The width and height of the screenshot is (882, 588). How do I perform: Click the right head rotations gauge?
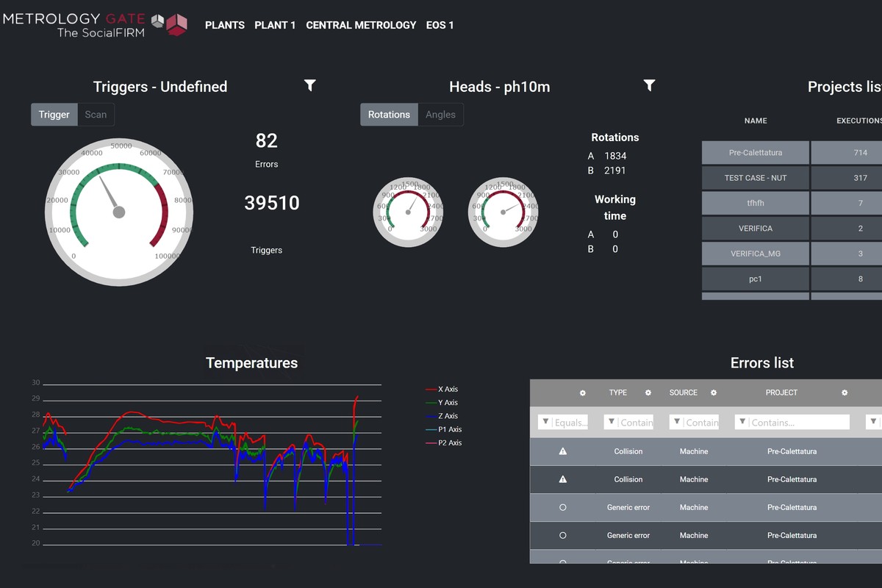coord(503,212)
